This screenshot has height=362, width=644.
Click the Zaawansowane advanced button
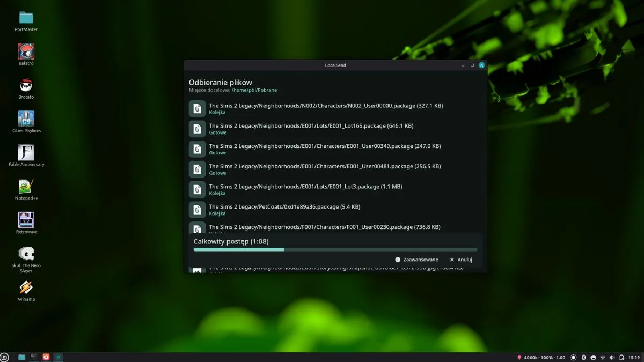417,260
